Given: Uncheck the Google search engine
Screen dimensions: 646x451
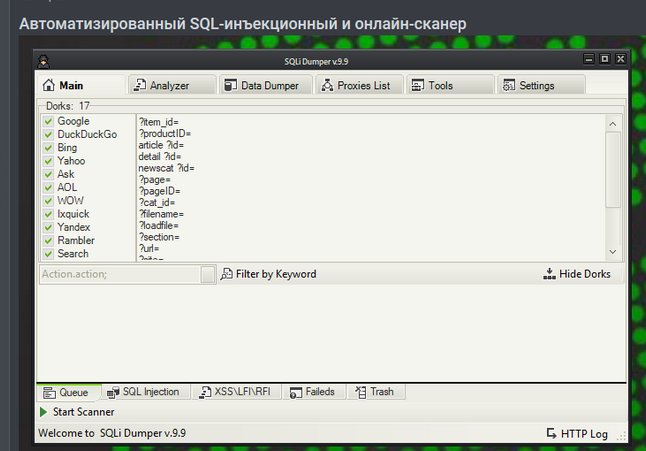Looking at the screenshot, I should (48, 121).
